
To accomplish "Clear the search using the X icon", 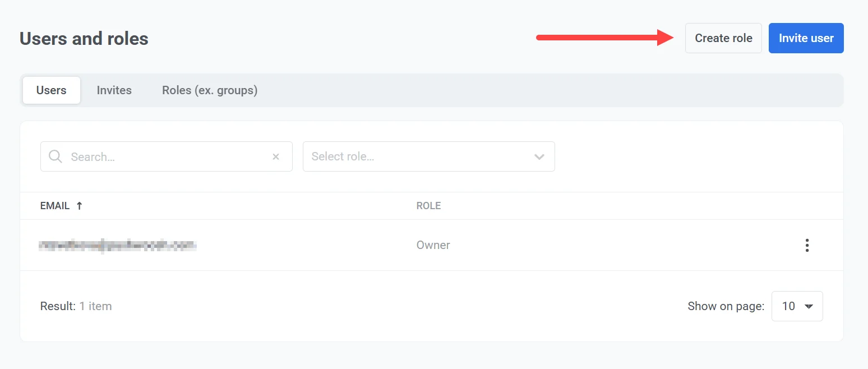I will click(276, 157).
